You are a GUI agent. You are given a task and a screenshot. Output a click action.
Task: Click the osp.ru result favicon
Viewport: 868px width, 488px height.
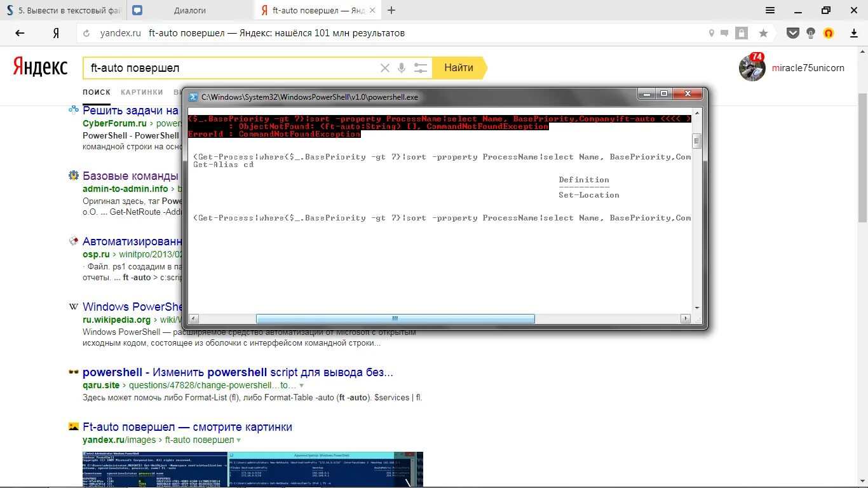tap(74, 241)
